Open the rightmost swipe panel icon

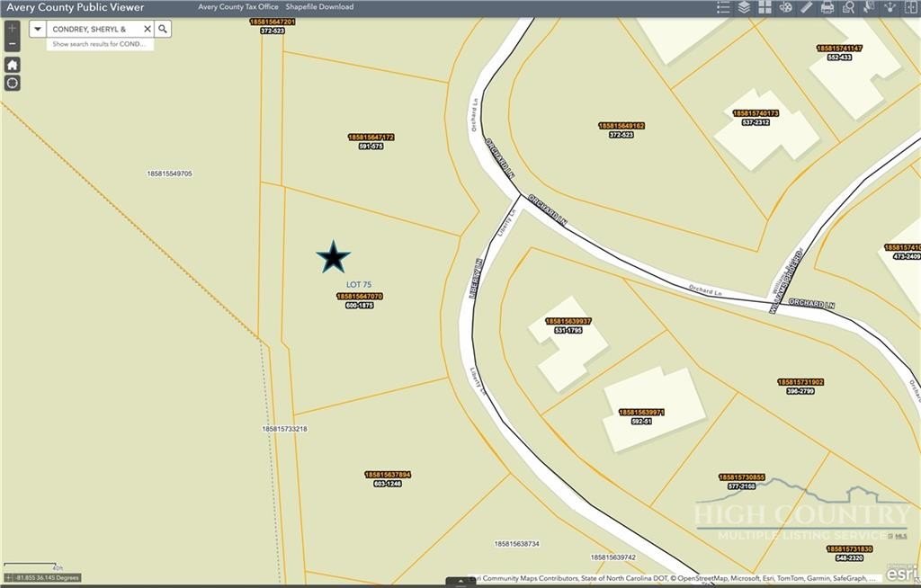(910, 7)
